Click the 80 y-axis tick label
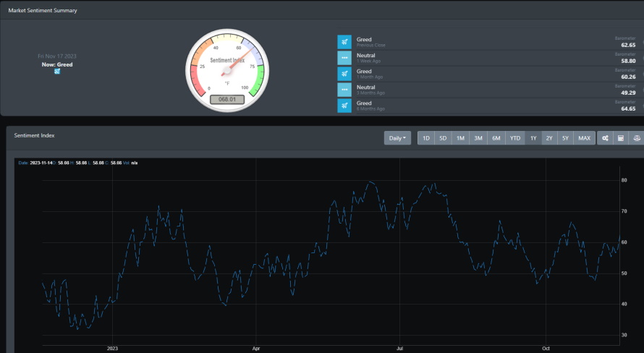The width and height of the screenshot is (644, 353). (624, 180)
